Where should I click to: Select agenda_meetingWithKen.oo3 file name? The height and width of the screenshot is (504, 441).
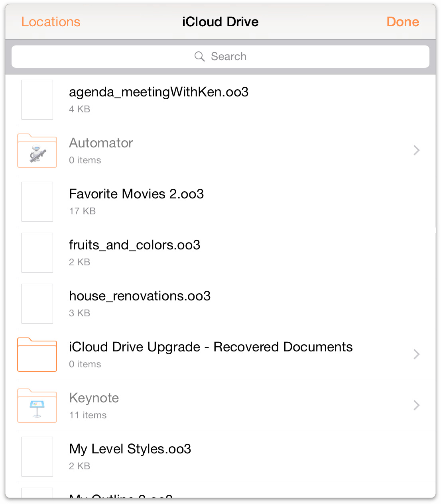[159, 92]
